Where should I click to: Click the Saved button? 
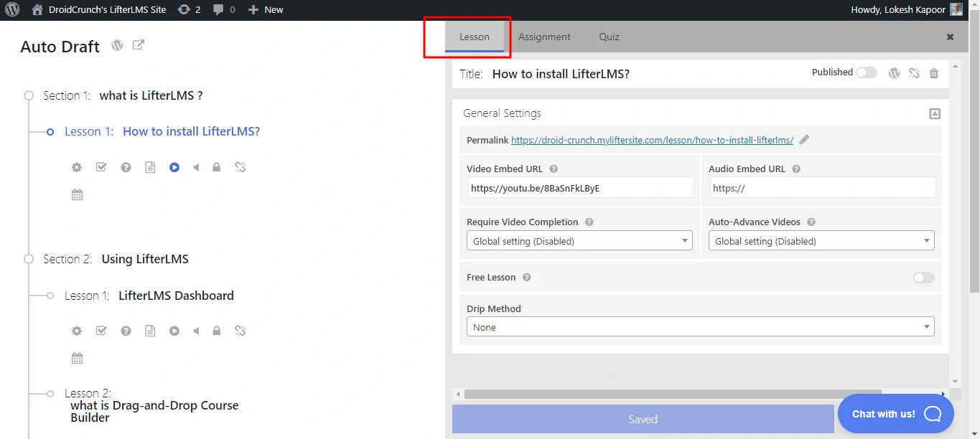point(643,419)
